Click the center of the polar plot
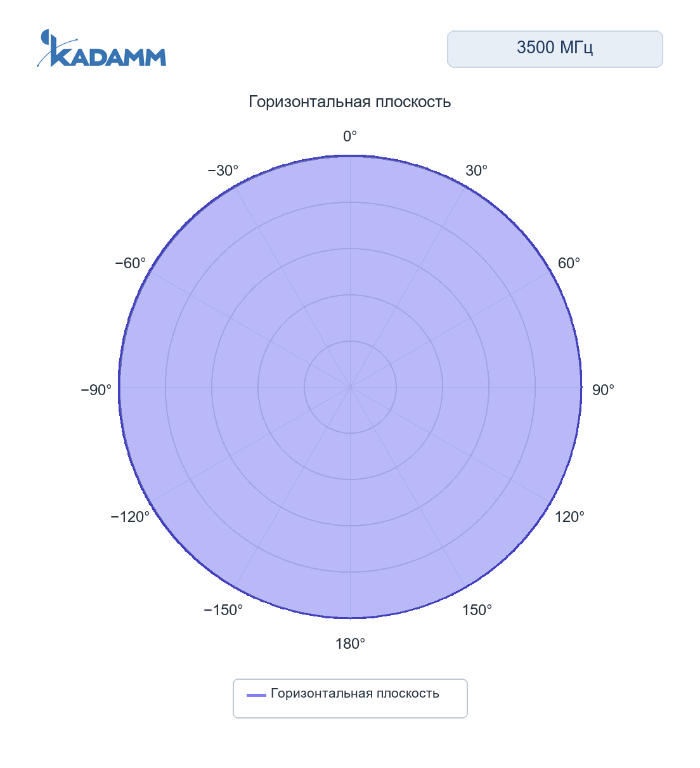 click(350, 387)
